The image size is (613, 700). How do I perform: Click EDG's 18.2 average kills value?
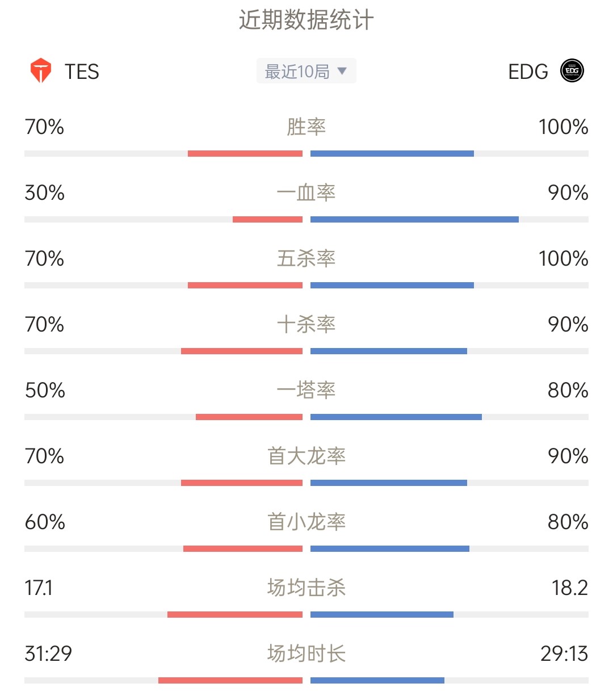coord(569,588)
